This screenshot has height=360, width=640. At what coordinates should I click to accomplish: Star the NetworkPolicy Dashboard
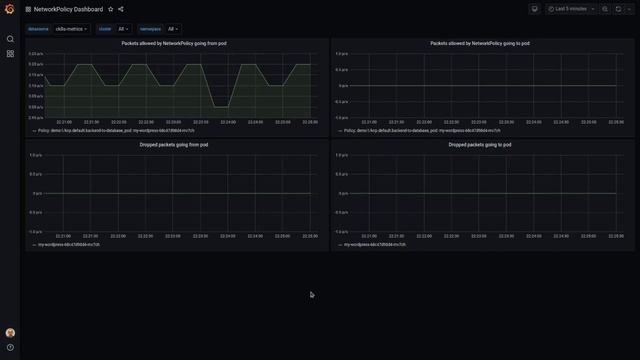(x=111, y=9)
